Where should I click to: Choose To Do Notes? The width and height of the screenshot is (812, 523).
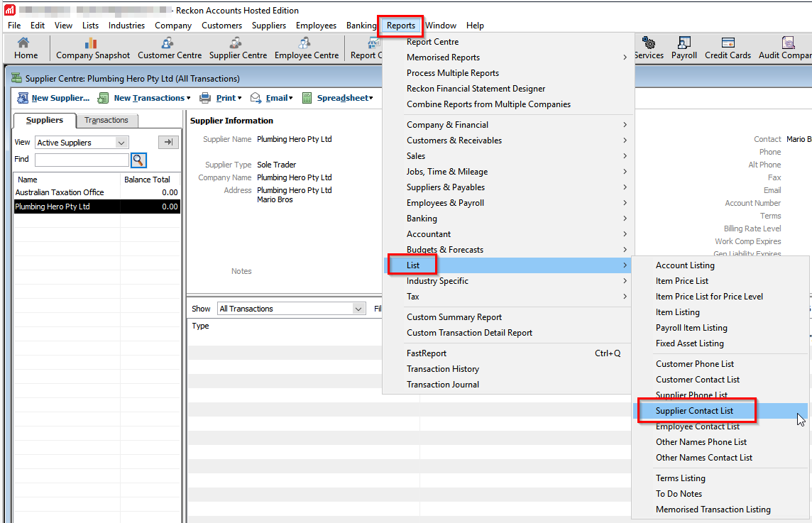[x=720, y=493]
